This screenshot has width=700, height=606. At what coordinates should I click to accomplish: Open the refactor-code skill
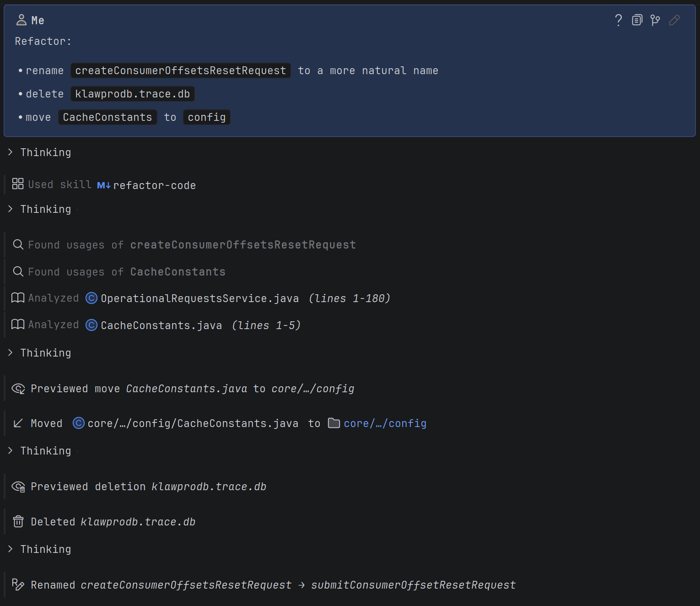point(154,185)
